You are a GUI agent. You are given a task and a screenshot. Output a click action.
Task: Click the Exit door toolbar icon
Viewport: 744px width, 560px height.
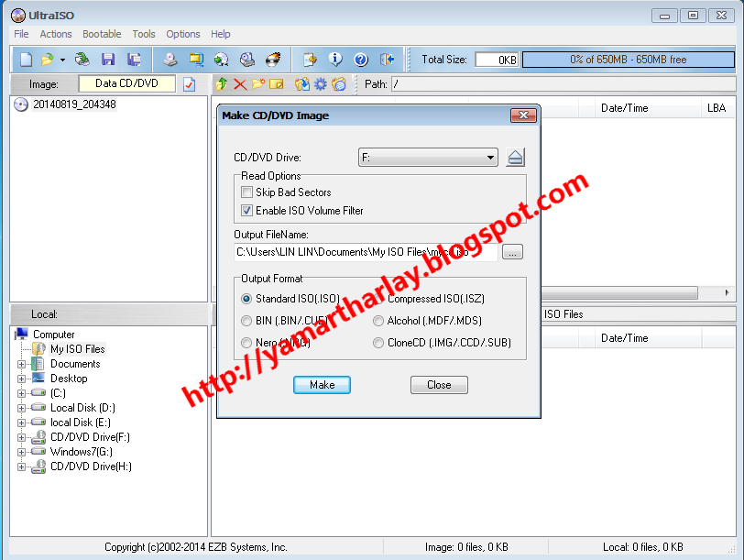click(388, 60)
